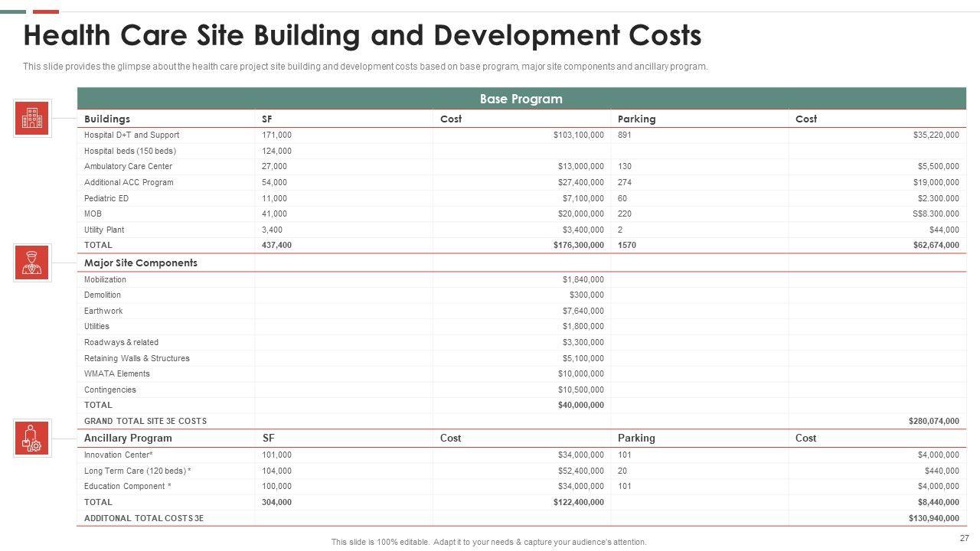Click the $280,074,000 grand total value
Viewport: 980px width, 551px height.
click(933, 422)
